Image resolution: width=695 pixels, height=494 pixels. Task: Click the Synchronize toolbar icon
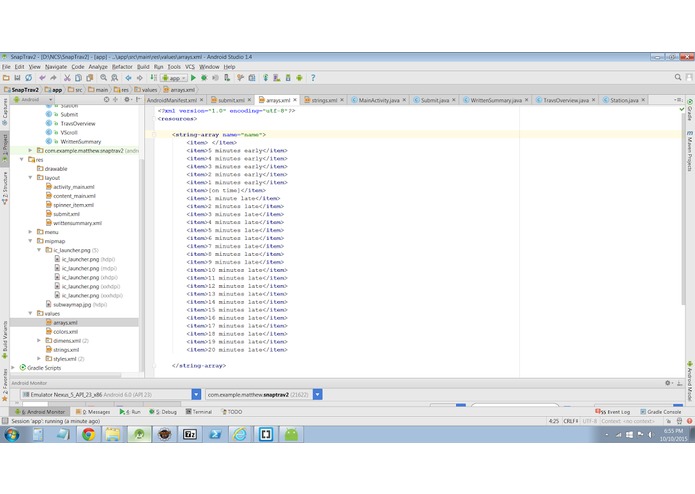click(x=29, y=78)
